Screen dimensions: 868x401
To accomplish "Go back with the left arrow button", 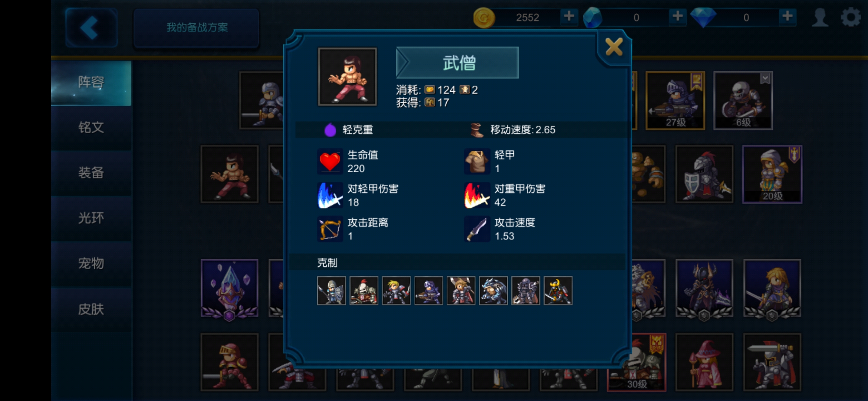I will point(91,28).
